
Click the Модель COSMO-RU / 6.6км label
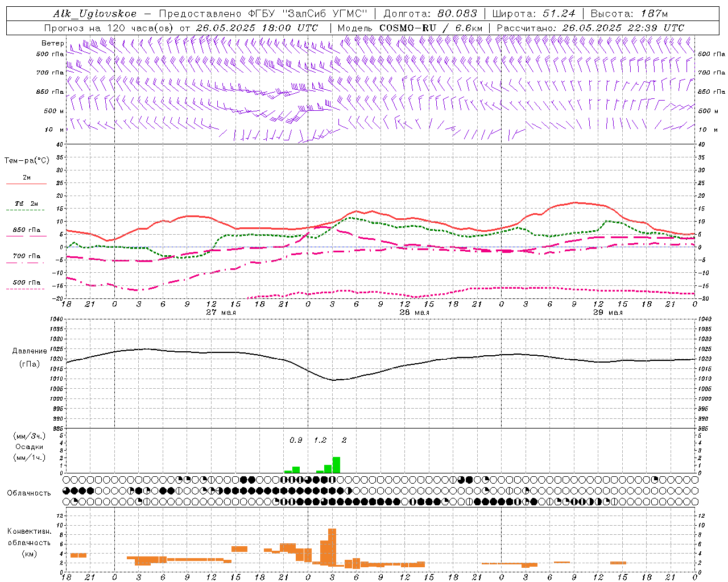[409, 28]
